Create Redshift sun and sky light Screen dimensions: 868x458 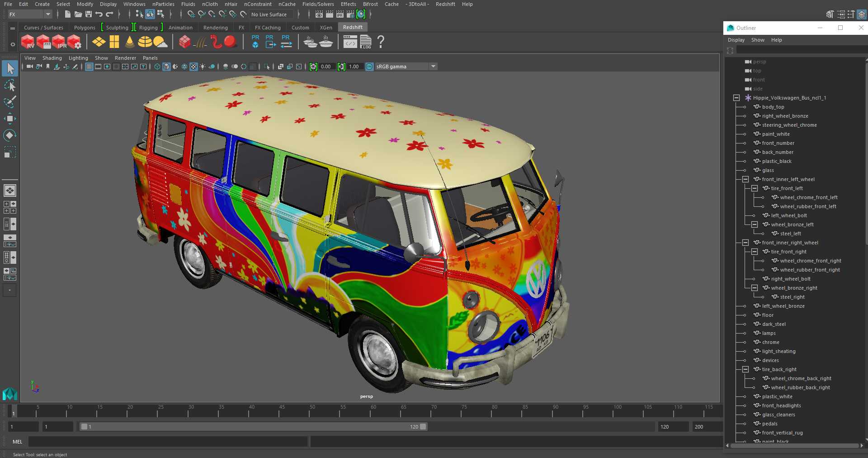coord(160,42)
